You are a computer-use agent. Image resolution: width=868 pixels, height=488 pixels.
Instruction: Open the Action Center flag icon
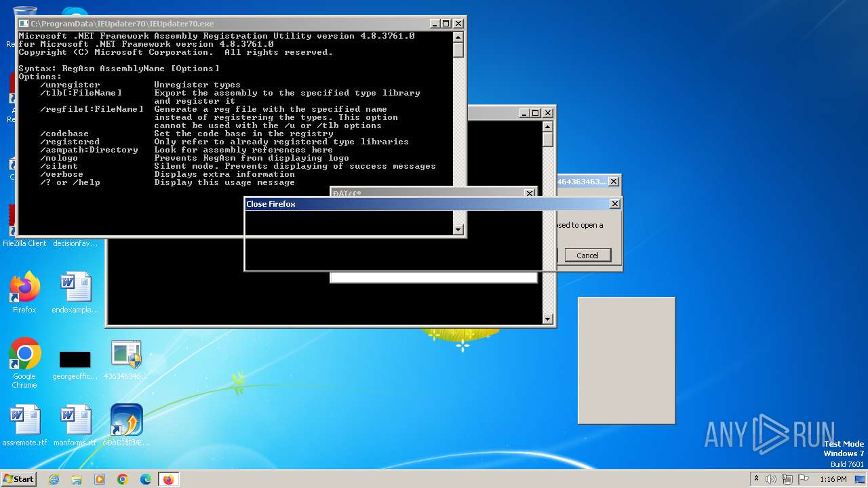(x=804, y=479)
